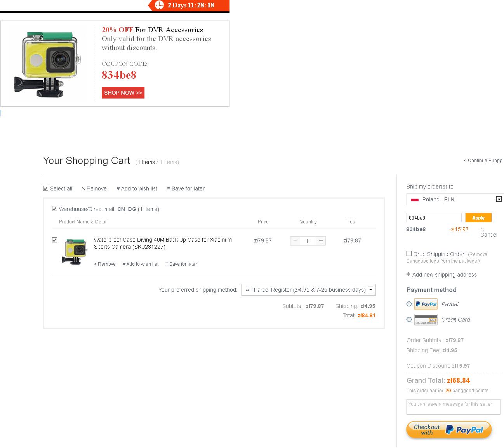Click the SHOP NOW >> button
This screenshot has height=448, width=504.
click(x=123, y=93)
